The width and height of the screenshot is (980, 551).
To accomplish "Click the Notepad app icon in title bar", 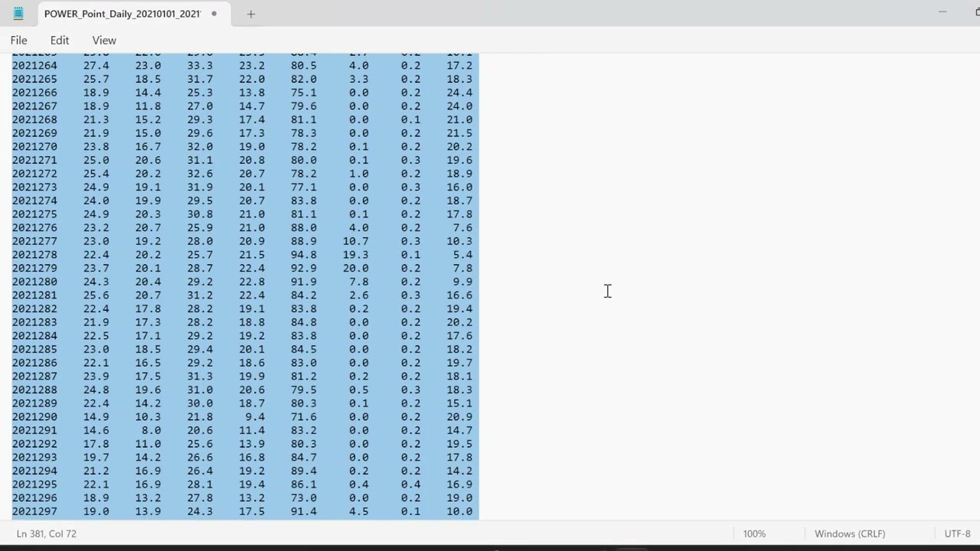I will [18, 14].
